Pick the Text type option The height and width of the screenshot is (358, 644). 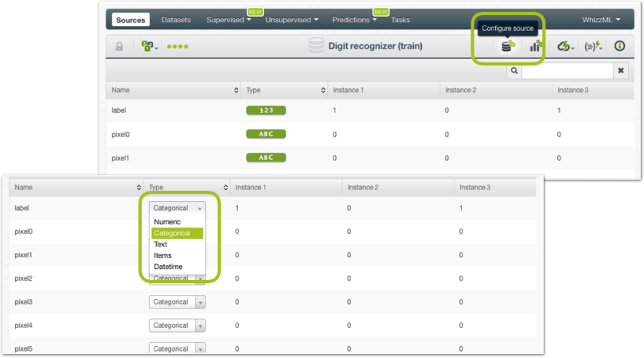coord(161,244)
